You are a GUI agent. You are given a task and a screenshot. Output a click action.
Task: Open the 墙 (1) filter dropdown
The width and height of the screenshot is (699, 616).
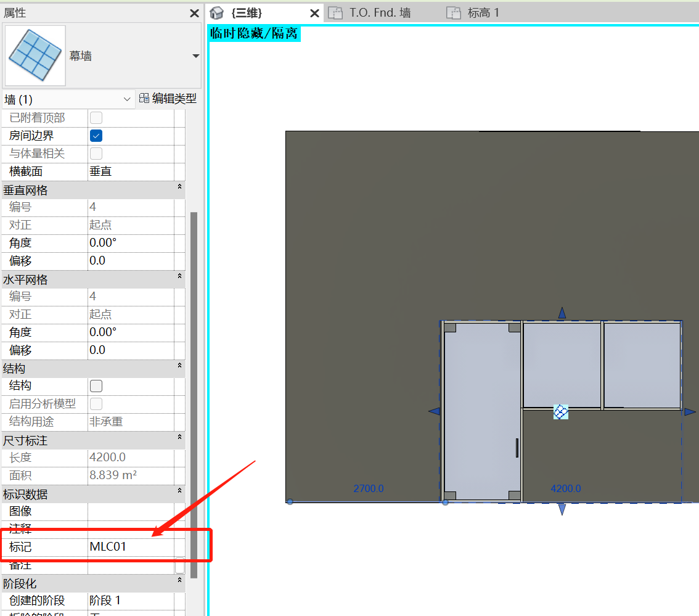pos(68,99)
